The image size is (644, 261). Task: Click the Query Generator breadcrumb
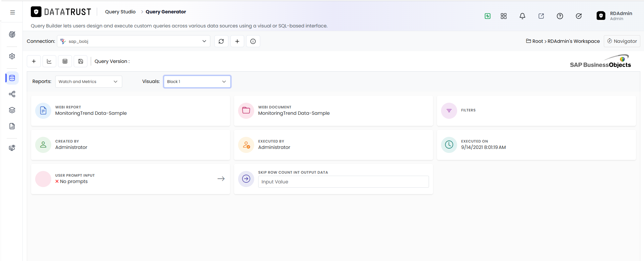click(166, 12)
